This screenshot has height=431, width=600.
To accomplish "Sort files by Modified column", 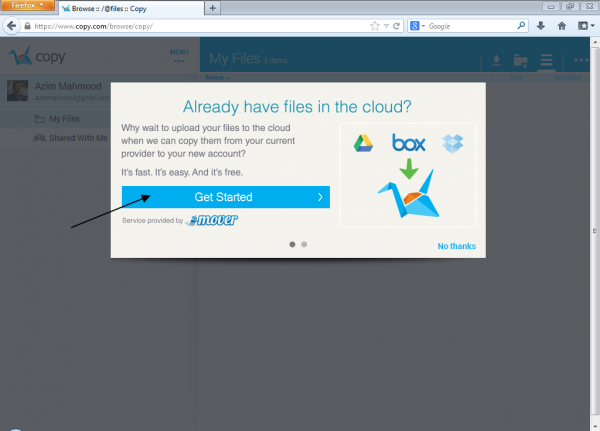I will (x=567, y=77).
